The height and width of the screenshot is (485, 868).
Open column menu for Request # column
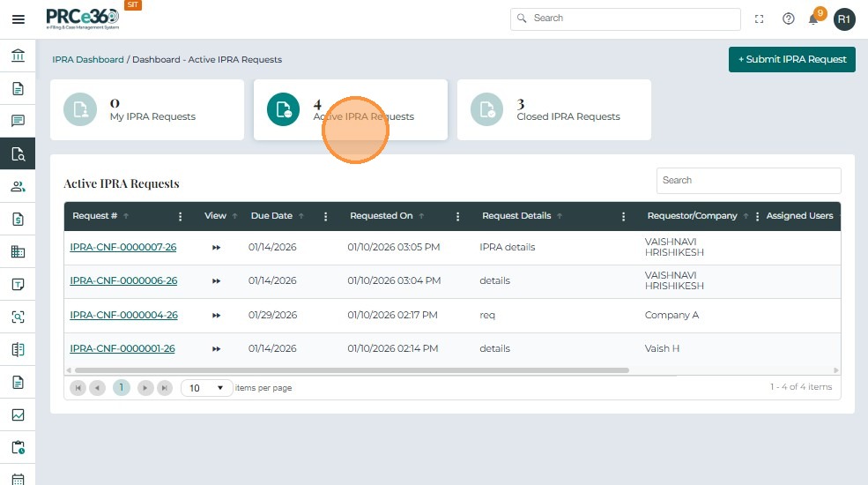pos(181,216)
